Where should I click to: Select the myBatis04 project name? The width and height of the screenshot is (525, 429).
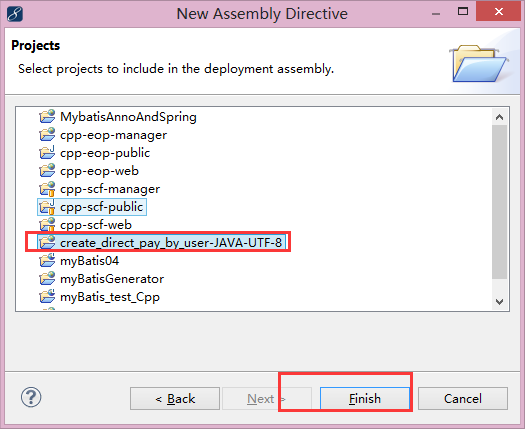pyautogui.click(x=89, y=261)
